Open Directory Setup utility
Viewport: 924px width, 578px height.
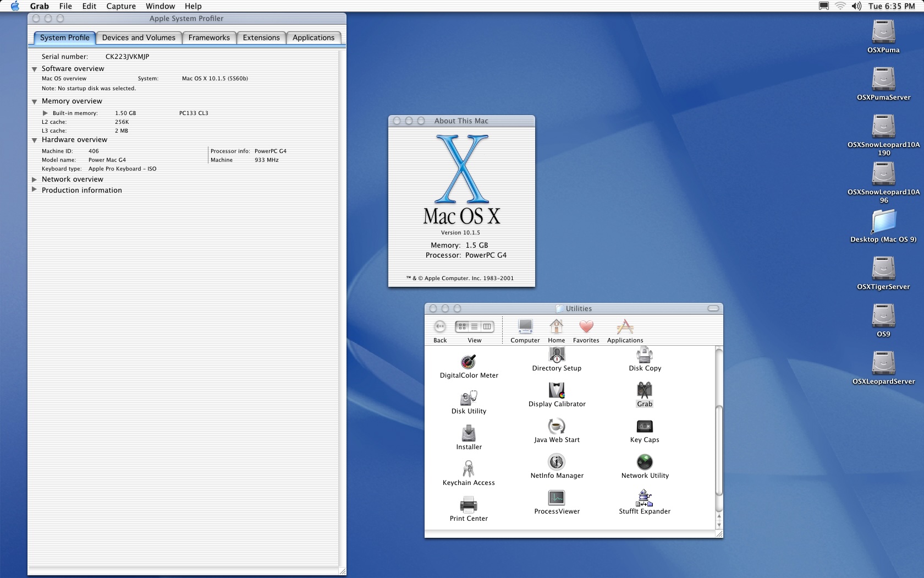557,355
